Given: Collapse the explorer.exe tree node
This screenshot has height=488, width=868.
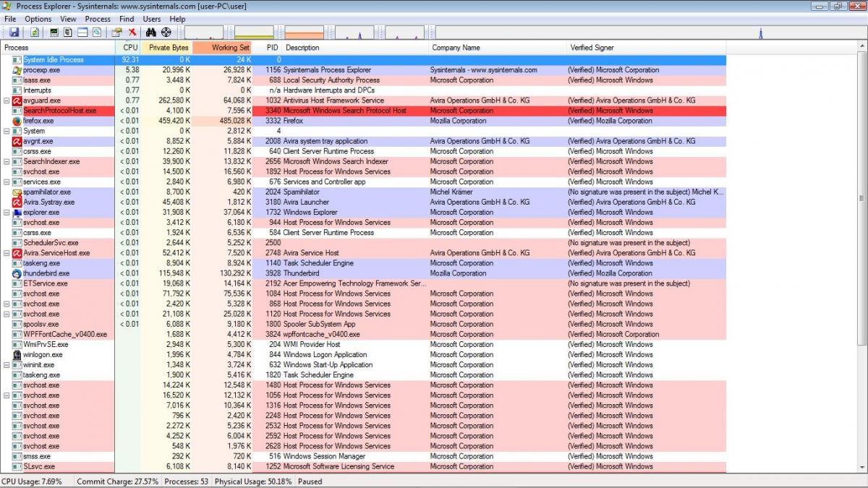Looking at the screenshot, I should point(7,213).
